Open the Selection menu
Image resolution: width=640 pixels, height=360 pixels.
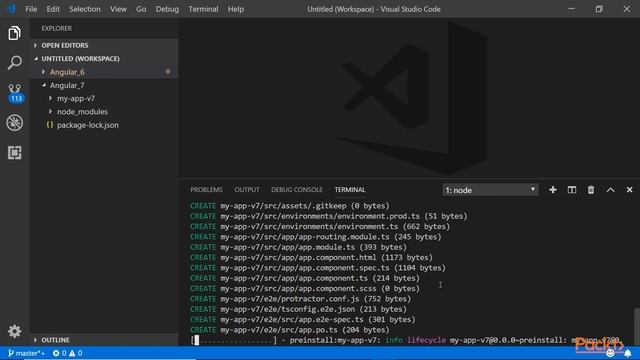pos(84,9)
